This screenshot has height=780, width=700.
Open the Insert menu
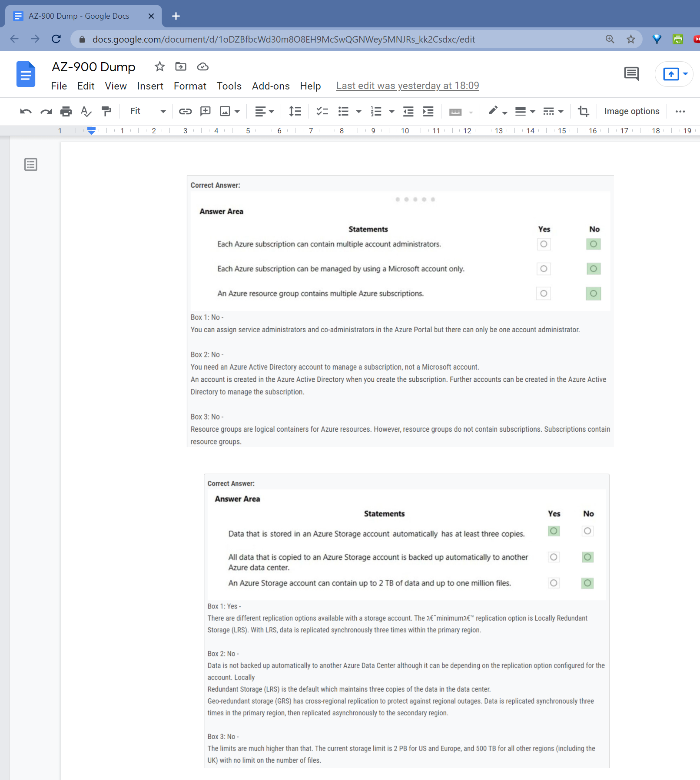click(150, 86)
